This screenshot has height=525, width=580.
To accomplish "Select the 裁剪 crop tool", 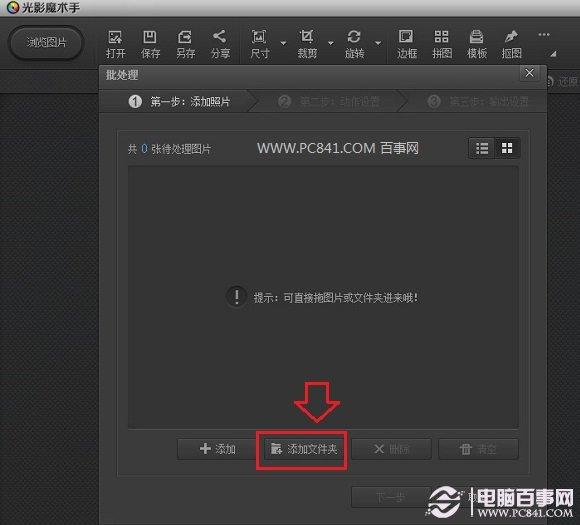I will coord(307,44).
